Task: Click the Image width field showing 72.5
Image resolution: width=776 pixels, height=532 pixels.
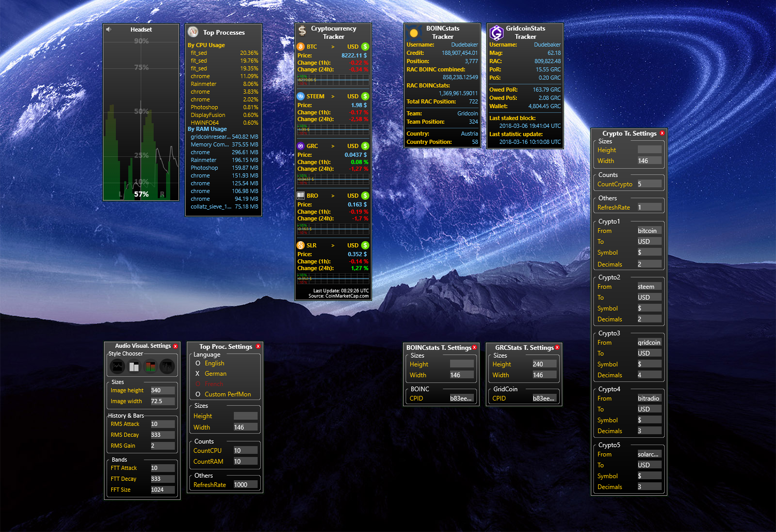Action: 162,401
